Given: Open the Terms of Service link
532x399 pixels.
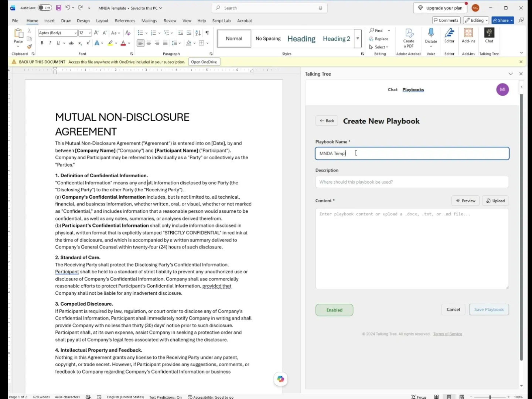Looking at the screenshot, I should pos(447,334).
